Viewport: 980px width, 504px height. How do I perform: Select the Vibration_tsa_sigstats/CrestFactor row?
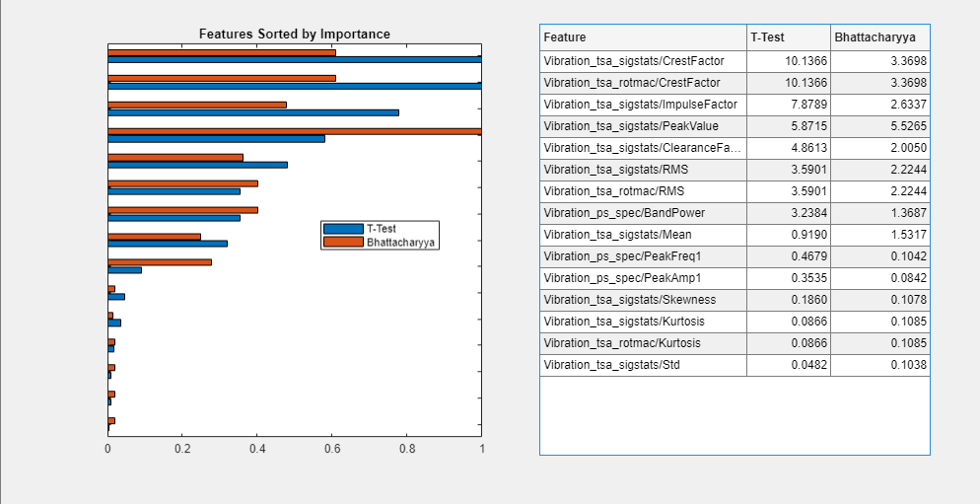pyautogui.click(x=642, y=61)
